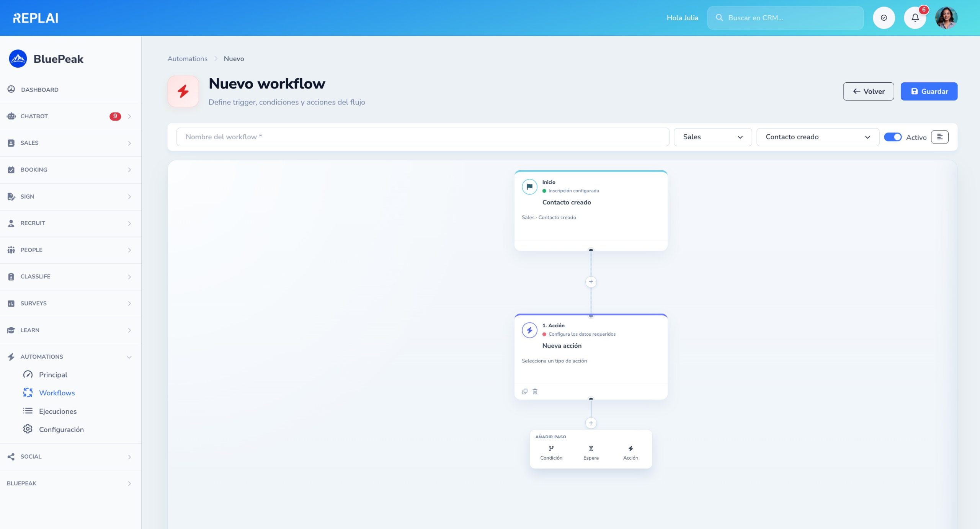Click the lightning icon on Acción node
This screenshot has height=529, width=980.
pos(529,330)
